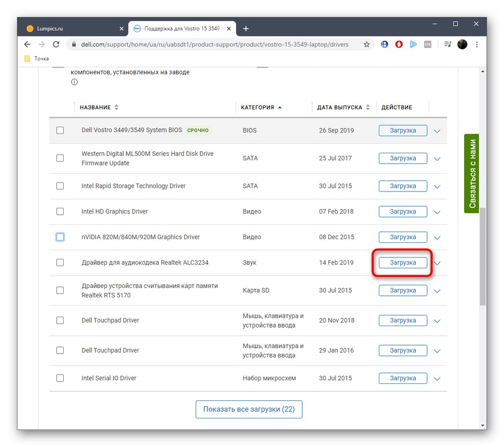Open the Связаться с нами side tab
This screenshot has width=504, height=447.
pos(472,173)
